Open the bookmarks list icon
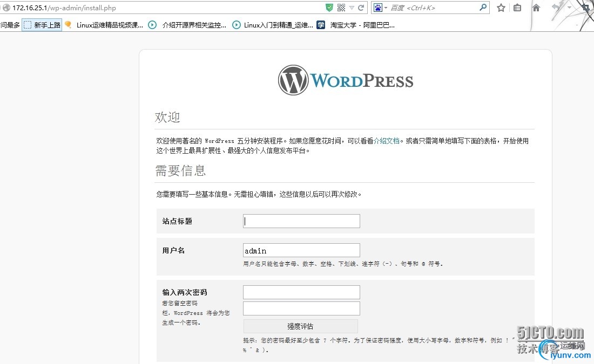This screenshot has width=594, height=364. (x=517, y=8)
